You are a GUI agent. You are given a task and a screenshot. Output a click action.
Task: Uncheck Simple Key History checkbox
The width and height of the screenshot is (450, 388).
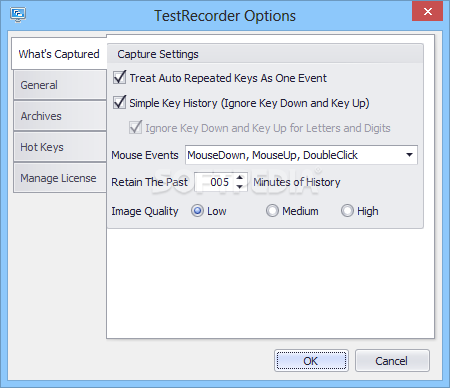point(120,102)
